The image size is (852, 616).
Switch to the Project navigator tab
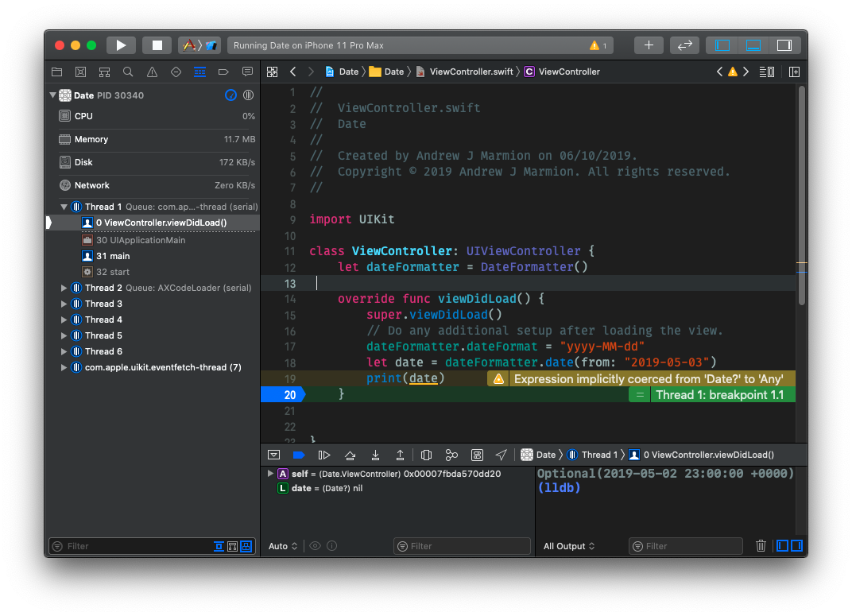[x=56, y=72]
